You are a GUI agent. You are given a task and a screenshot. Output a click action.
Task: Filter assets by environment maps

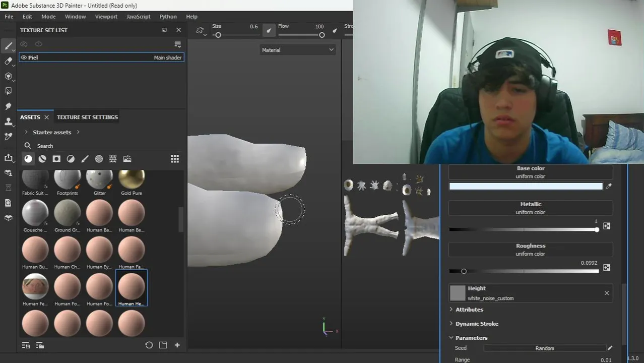tap(127, 159)
